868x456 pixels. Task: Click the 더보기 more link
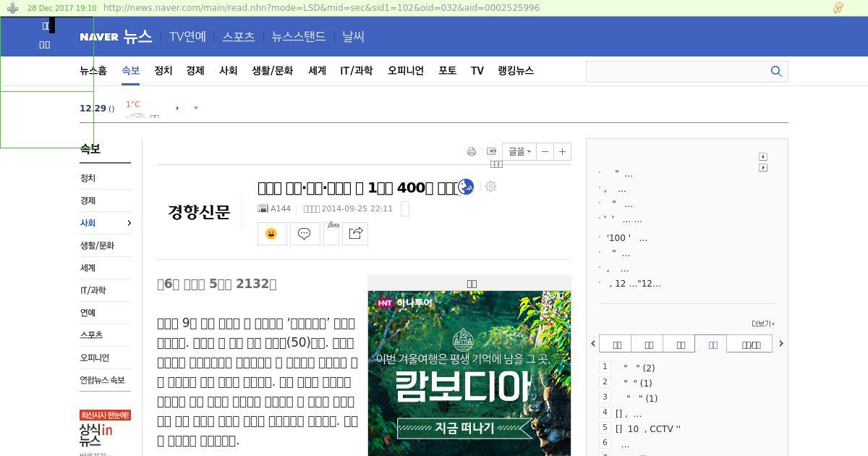(x=763, y=324)
